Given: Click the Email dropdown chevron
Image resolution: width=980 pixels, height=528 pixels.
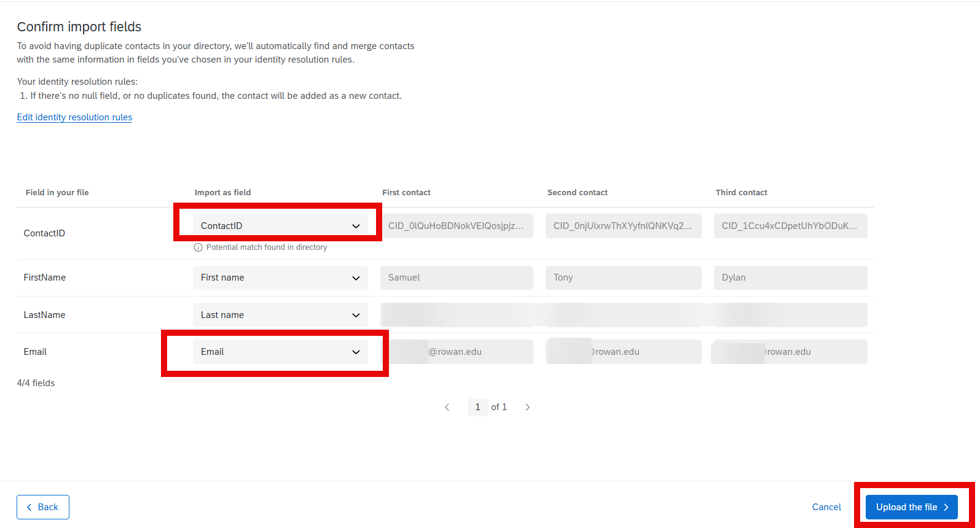Looking at the screenshot, I should pyautogui.click(x=356, y=352).
